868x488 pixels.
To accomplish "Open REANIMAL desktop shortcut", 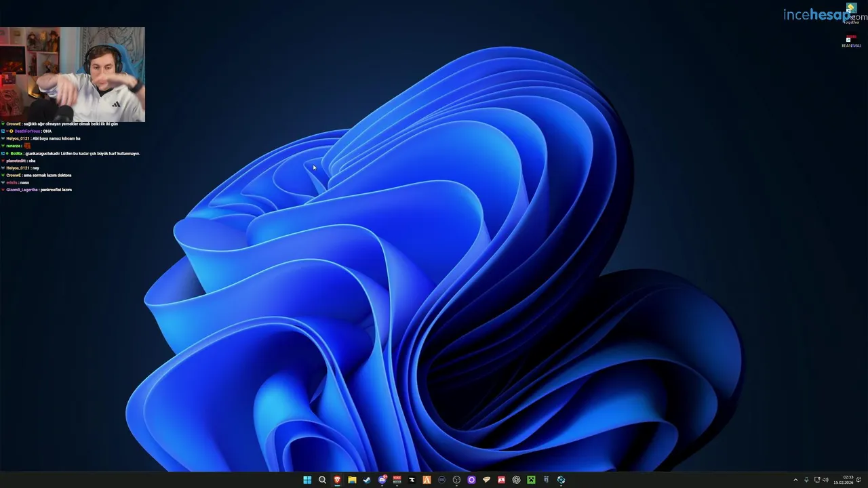I will pyautogui.click(x=850, y=42).
